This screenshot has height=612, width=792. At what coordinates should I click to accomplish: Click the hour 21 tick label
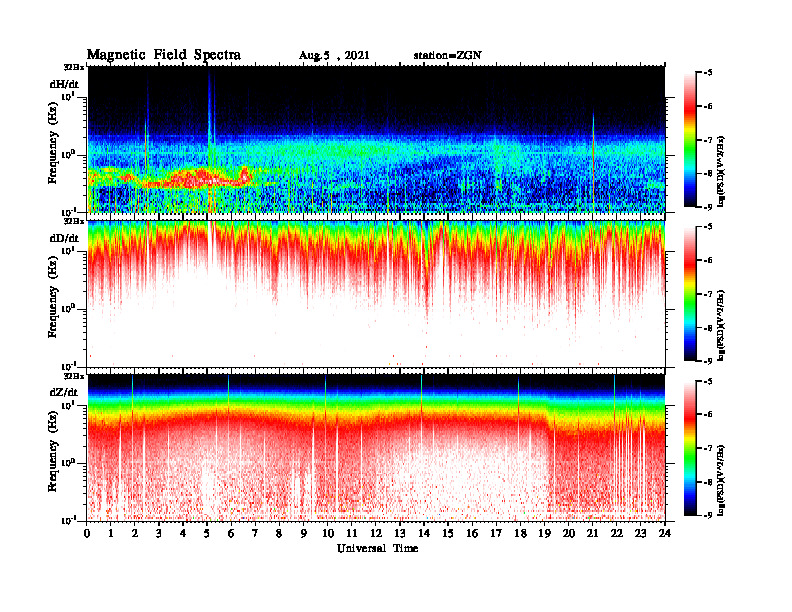[x=592, y=534]
